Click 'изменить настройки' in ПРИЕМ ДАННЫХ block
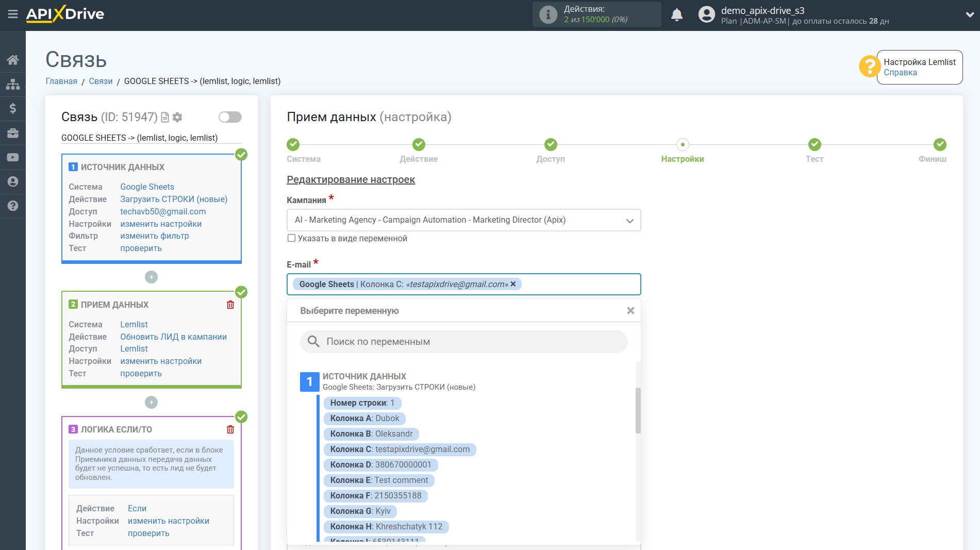980x550 pixels. coord(161,361)
